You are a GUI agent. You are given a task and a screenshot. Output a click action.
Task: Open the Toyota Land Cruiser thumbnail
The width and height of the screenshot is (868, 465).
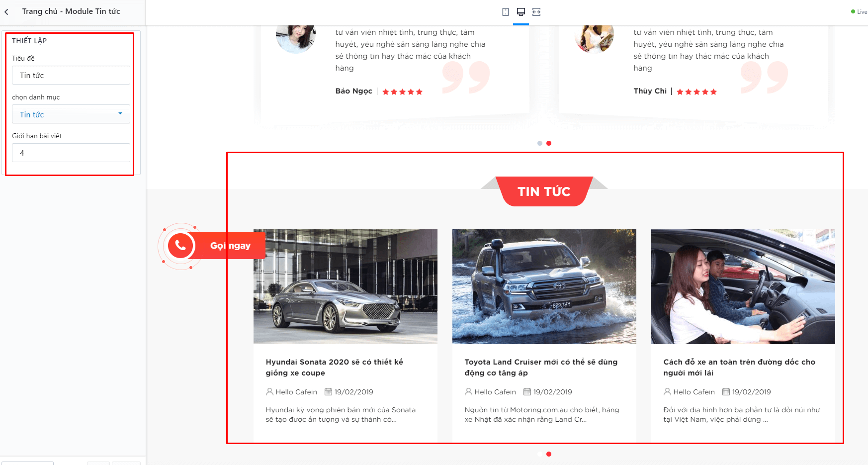point(544,286)
